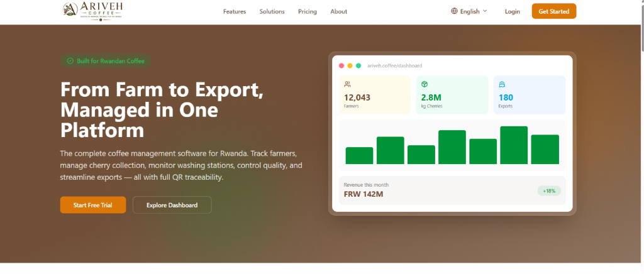This screenshot has height=274, width=644.
Task: Click the cherries box icon in dashboard
Action: 425,84
